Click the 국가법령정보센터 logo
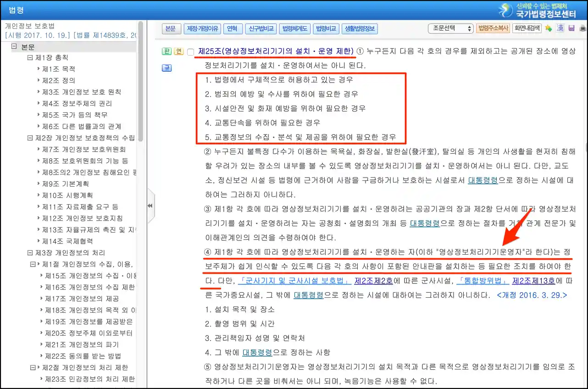The width and height of the screenshot is (588, 389). [x=538, y=10]
